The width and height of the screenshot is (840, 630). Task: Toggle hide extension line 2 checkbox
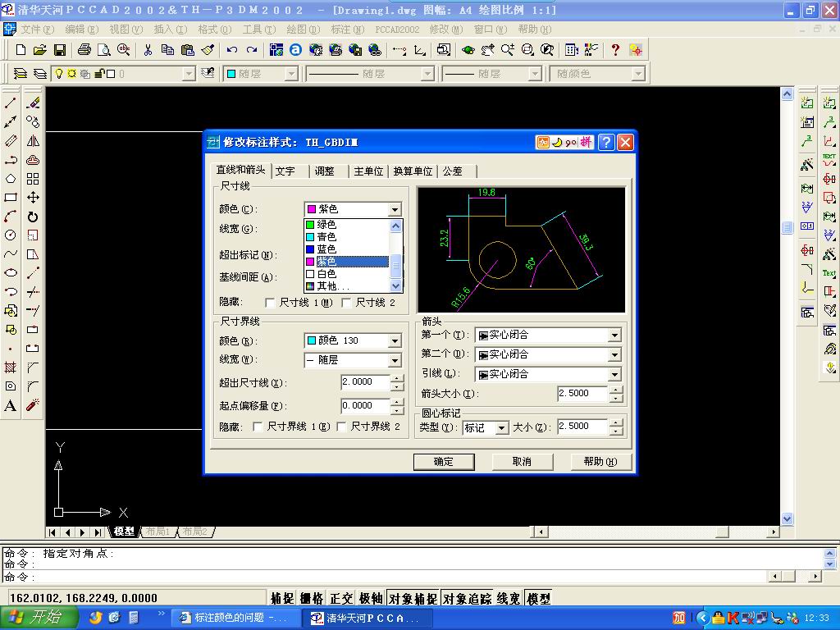(340, 427)
